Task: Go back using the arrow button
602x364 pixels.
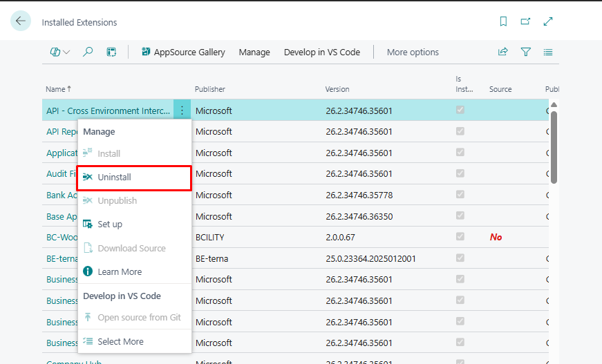Action: point(21,21)
